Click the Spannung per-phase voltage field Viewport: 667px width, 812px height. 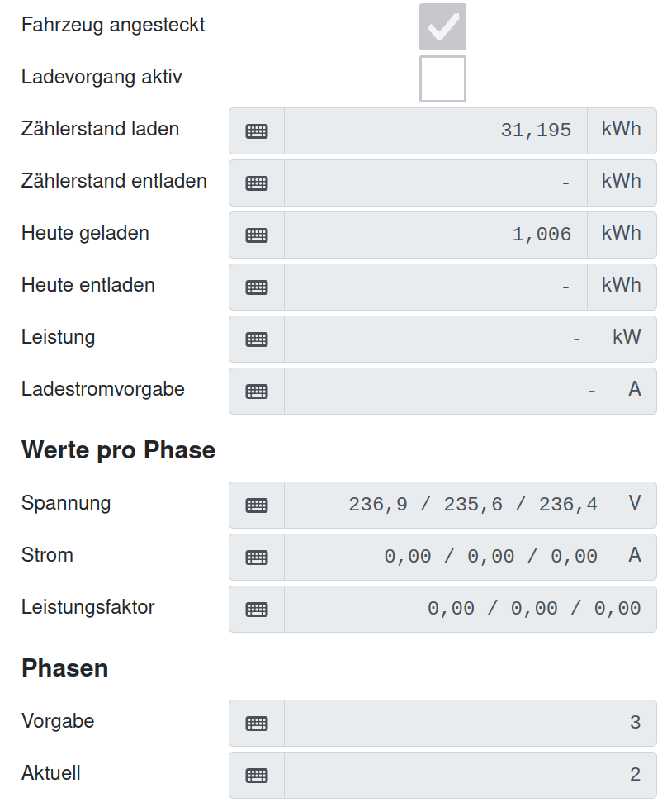pyautogui.click(x=448, y=505)
